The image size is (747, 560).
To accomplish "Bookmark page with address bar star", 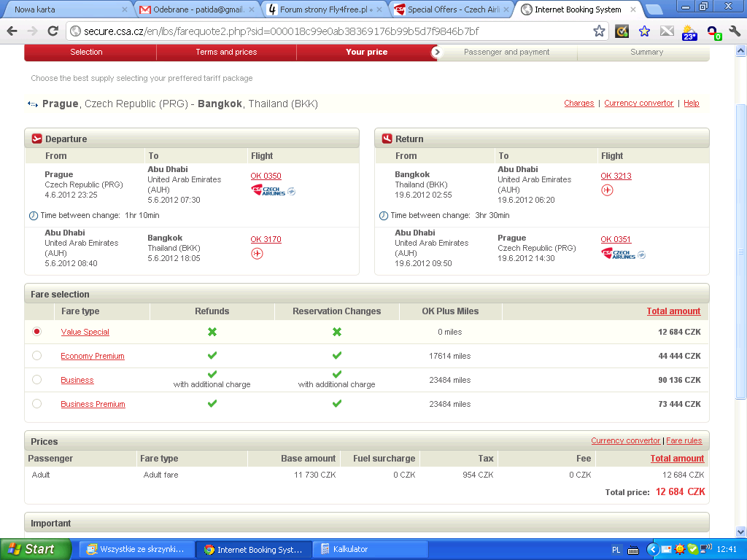I will pyautogui.click(x=599, y=31).
